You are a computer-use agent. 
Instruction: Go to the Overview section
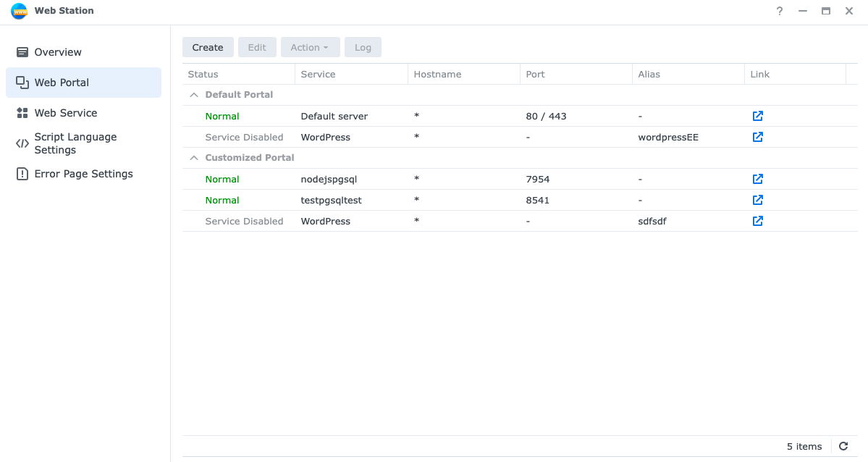coord(58,52)
